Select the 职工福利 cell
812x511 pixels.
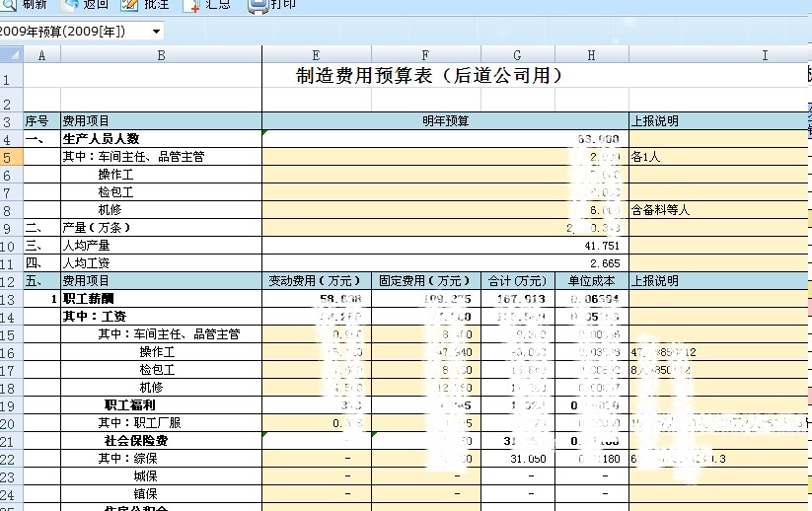(161, 404)
